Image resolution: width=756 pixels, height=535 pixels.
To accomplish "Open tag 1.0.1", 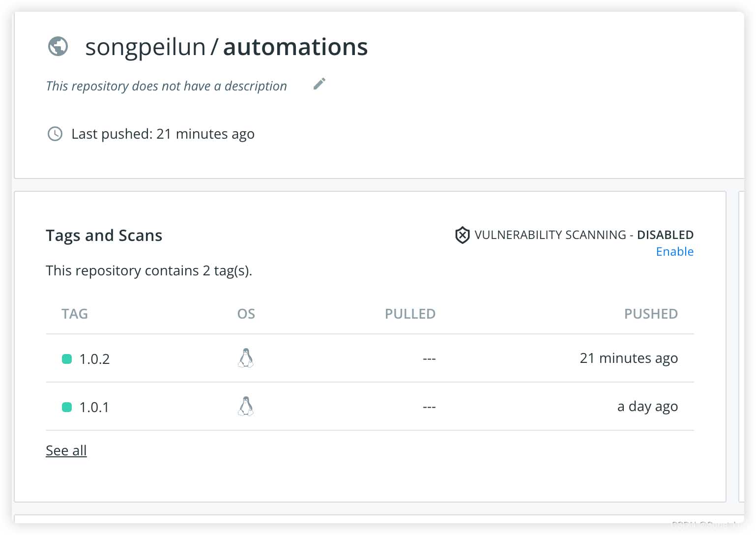I will 94,407.
